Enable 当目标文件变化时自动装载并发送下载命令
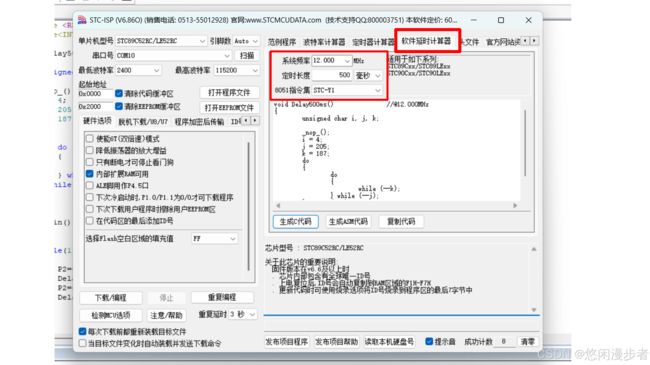Image resolution: width=650 pixels, height=365 pixels. click(82, 343)
